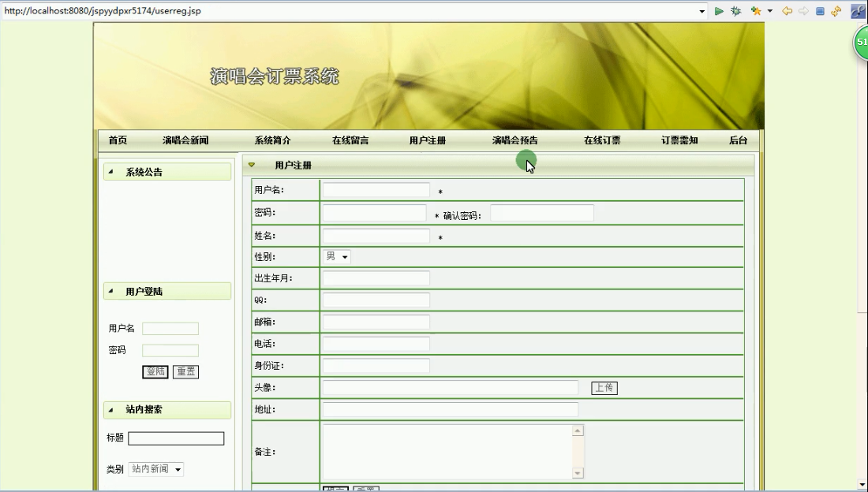868x492 pixels.
Task: Click the registration 密码 input field
Action: pyautogui.click(x=374, y=213)
